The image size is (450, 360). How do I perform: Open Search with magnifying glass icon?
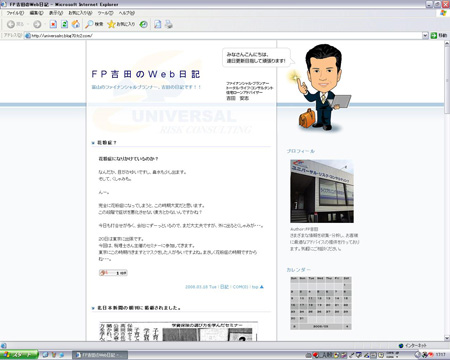[x=94, y=24]
